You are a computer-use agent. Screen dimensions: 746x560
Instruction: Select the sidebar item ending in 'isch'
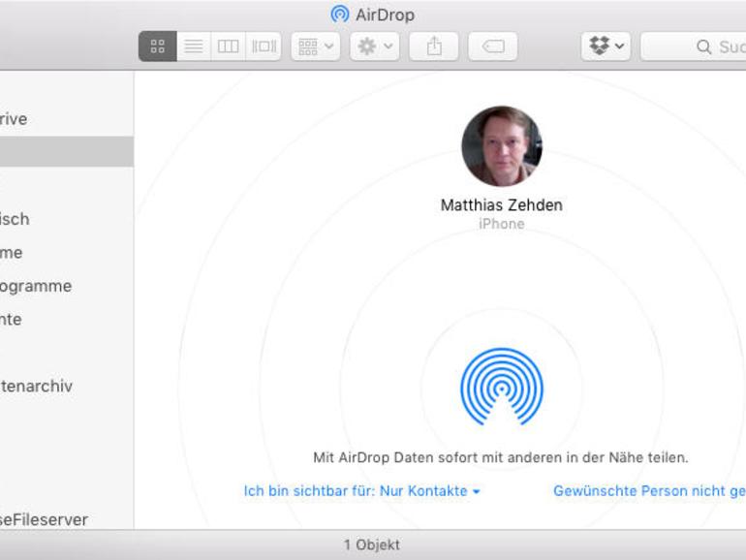tap(67, 219)
